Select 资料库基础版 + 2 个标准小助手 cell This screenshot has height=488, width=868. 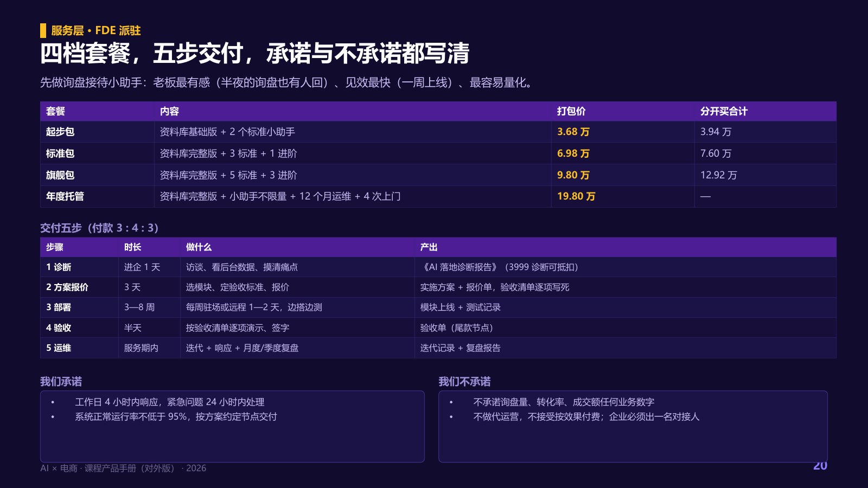tap(353, 132)
